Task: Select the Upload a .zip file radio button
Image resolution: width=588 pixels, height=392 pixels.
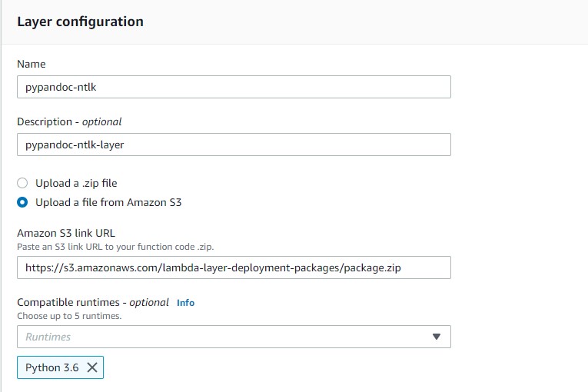Action: [22, 183]
